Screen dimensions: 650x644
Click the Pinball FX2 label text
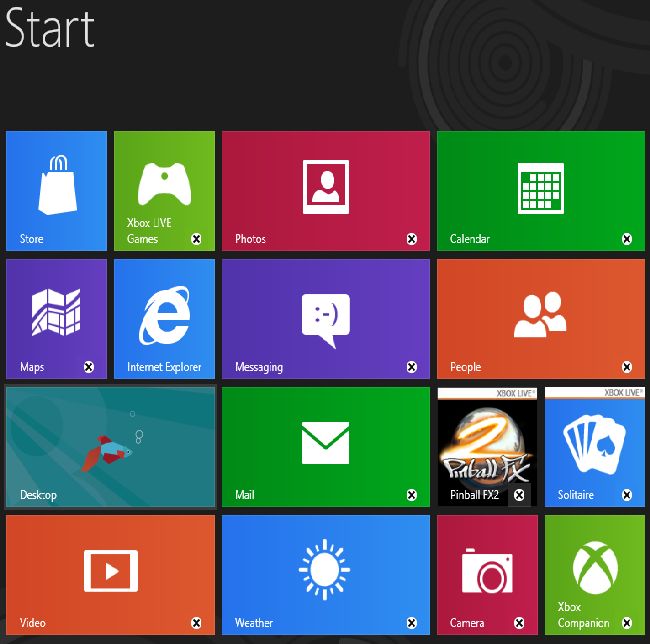click(474, 495)
